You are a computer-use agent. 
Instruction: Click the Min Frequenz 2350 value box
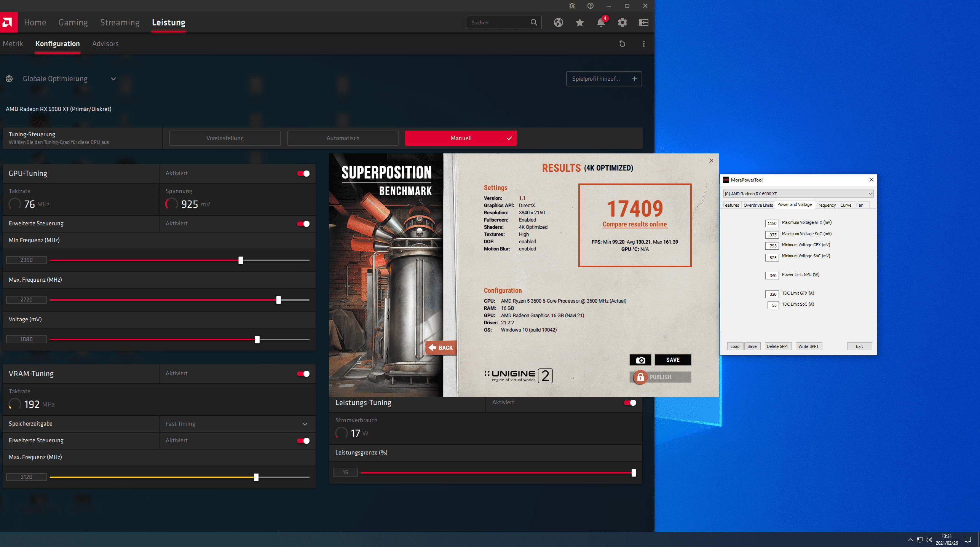coord(26,260)
